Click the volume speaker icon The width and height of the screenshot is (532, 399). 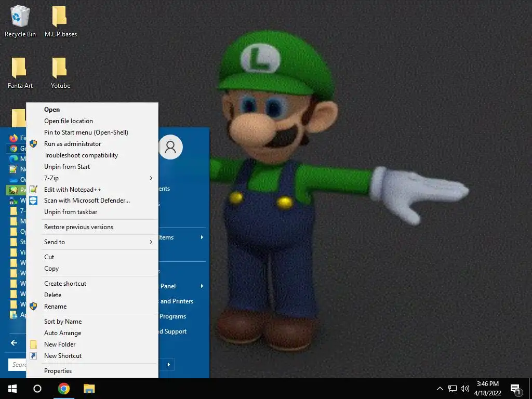tap(465, 389)
